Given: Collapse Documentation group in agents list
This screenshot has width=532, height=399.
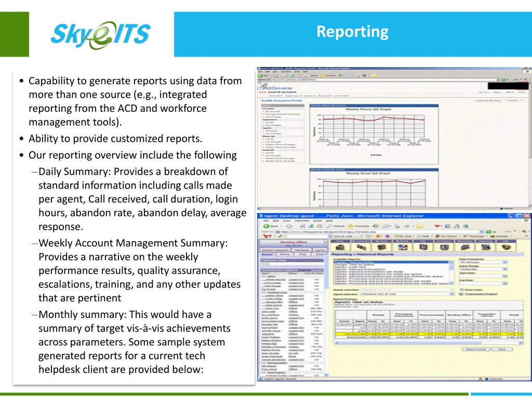Looking at the screenshot, I should click(263, 363).
